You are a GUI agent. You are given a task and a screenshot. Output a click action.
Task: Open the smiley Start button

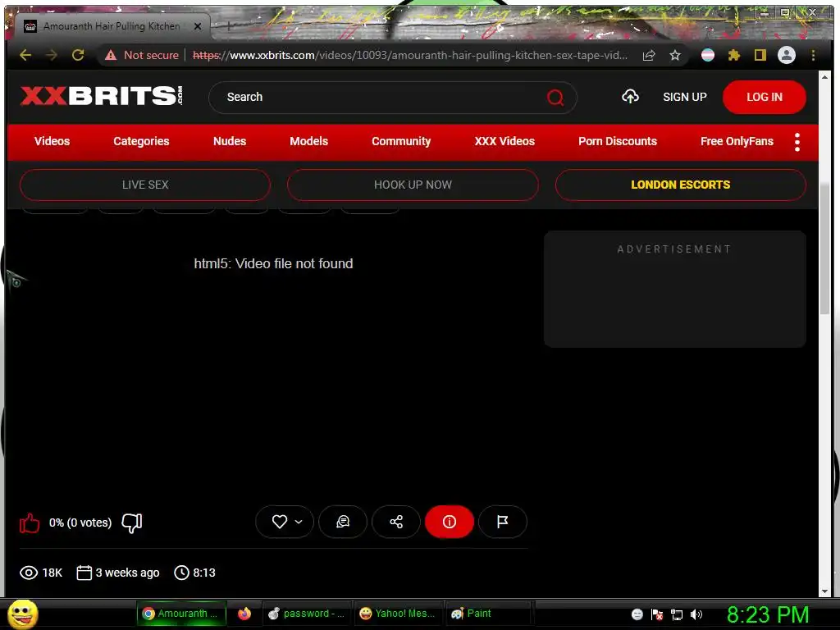[23, 614]
